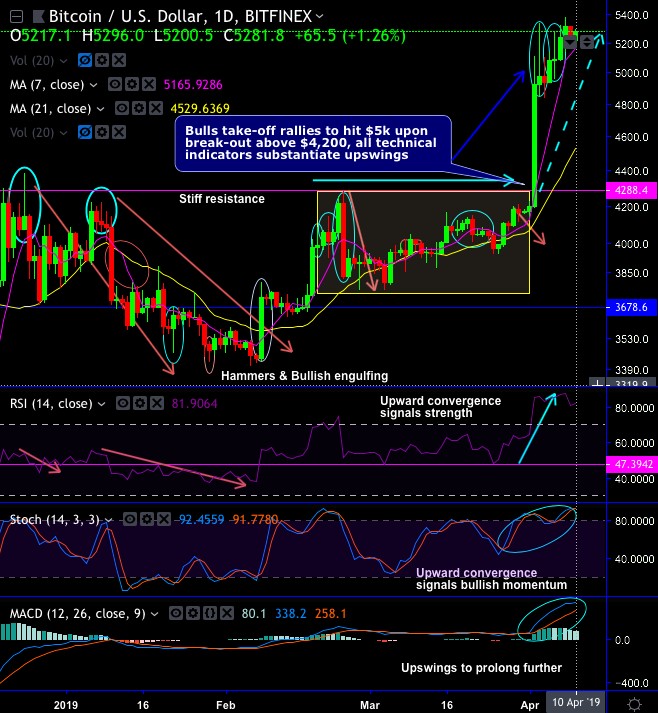Remove the Stoch (14, 3, 3) indicator
The height and width of the screenshot is (713, 658).
click(x=164, y=519)
